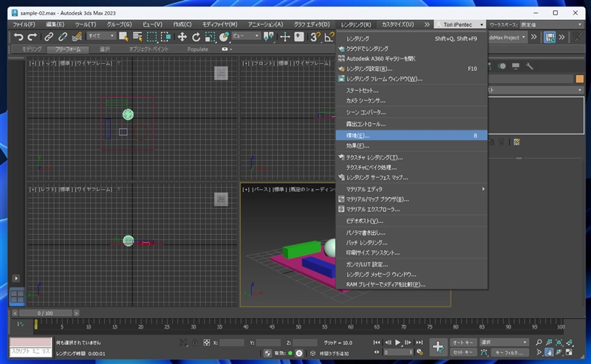591x364 pixels.
Task: Click the pink MAXScript listener box
Action: click(x=30, y=342)
